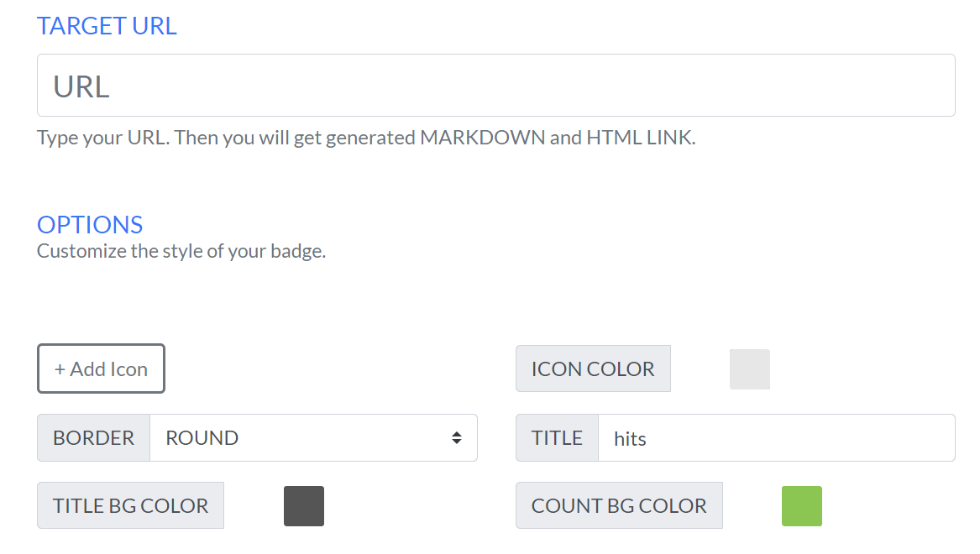980x554 pixels.
Task: Click the ICON COLOR label
Action: 593,368
